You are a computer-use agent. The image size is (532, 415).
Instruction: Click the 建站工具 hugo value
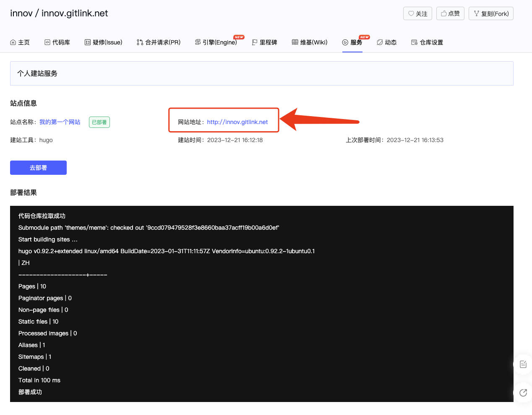[46, 140]
